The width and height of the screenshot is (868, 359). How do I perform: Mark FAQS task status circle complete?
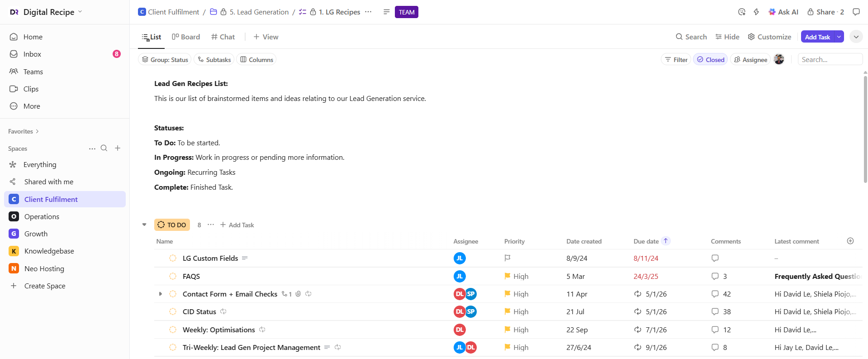(173, 276)
